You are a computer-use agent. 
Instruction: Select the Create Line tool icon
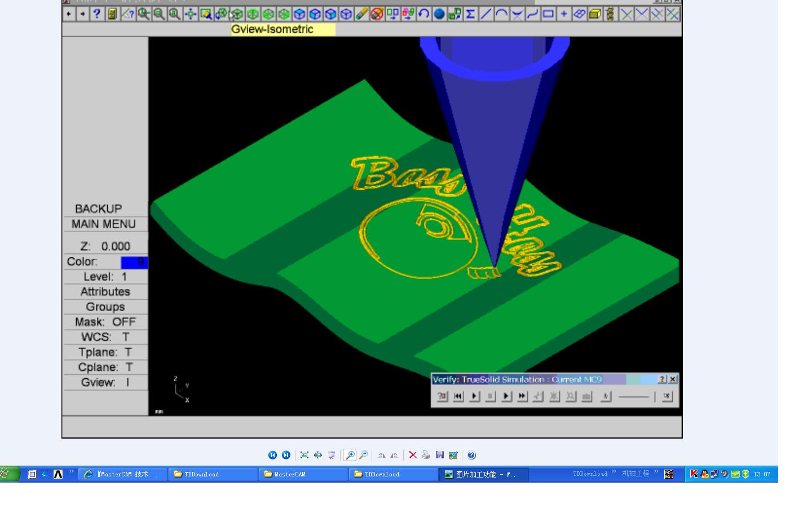click(486, 14)
